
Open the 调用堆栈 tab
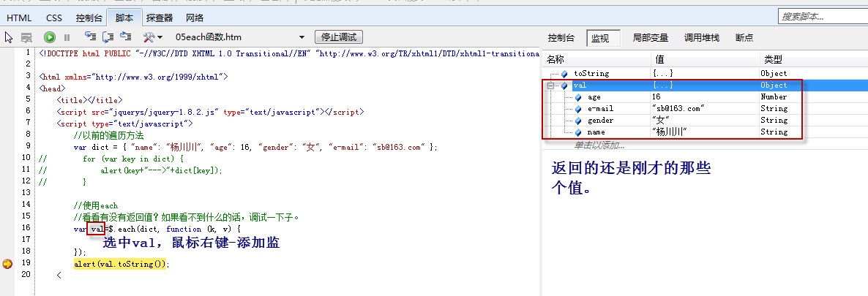(x=701, y=38)
